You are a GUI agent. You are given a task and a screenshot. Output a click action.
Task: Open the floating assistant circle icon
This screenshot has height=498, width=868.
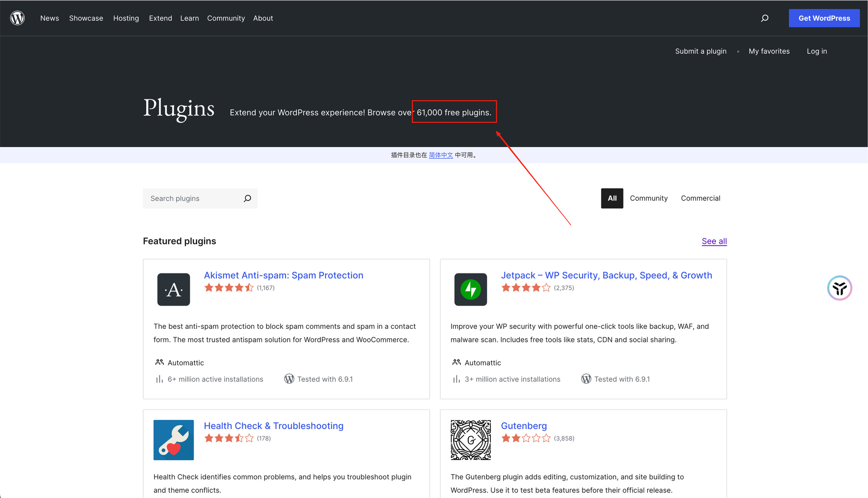pyautogui.click(x=839, y=288)
